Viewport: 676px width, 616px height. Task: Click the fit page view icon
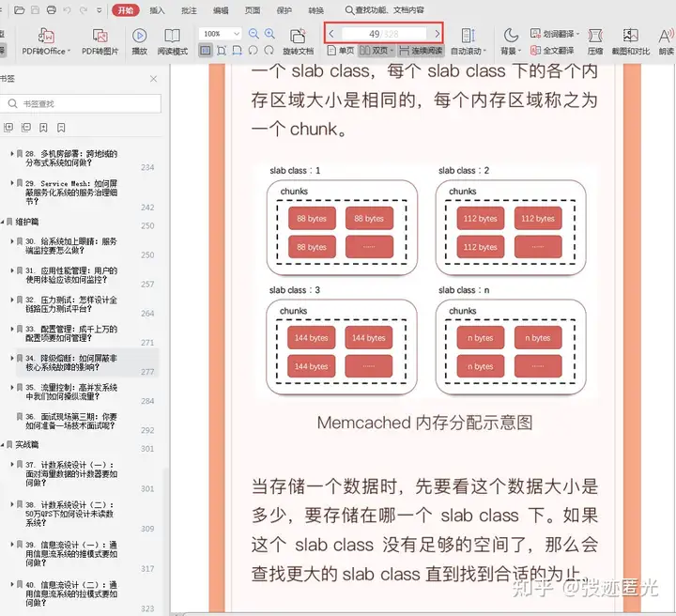(222, 51)
